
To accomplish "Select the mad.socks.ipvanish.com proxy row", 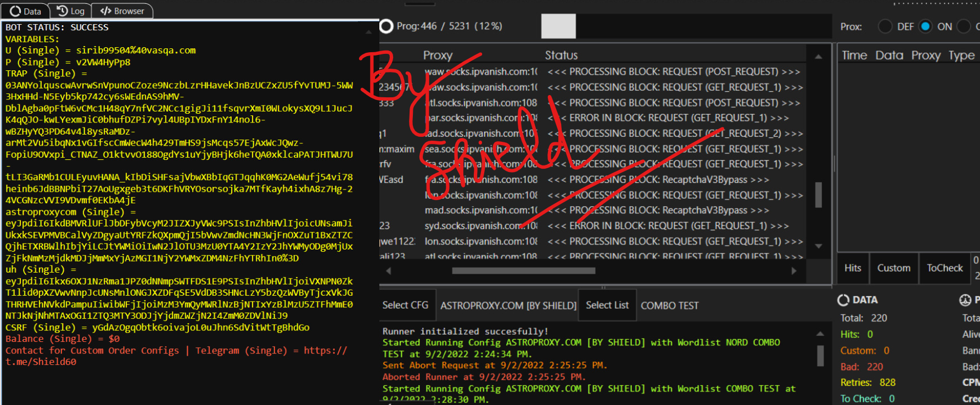I will pyautogui.click(x=593, y=210).
